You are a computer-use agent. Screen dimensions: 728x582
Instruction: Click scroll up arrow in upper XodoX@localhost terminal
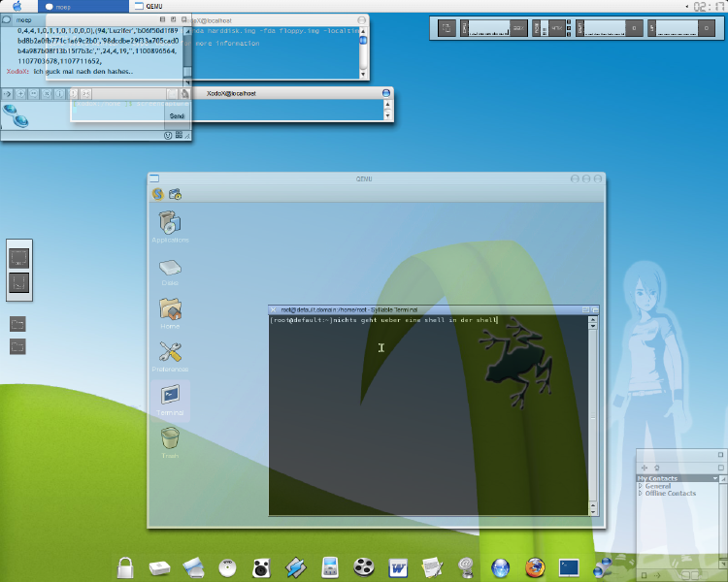tap(363, 31)
